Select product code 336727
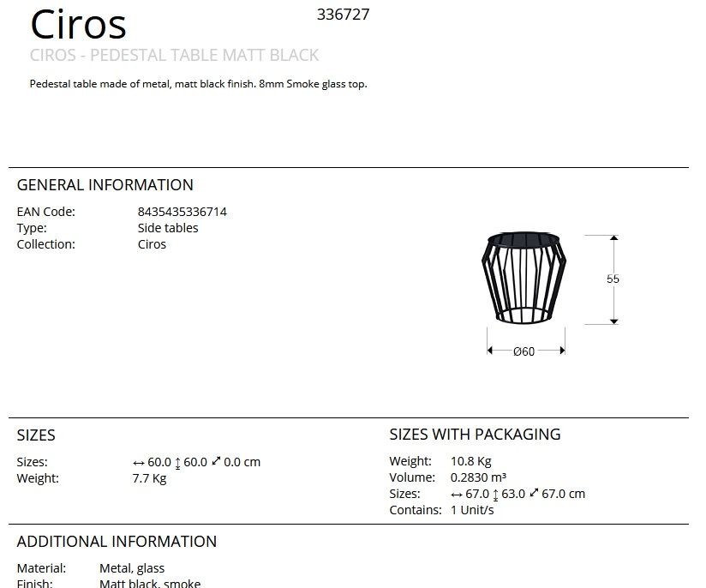Viewport: 706px width, 588px height. pos(343,15)
